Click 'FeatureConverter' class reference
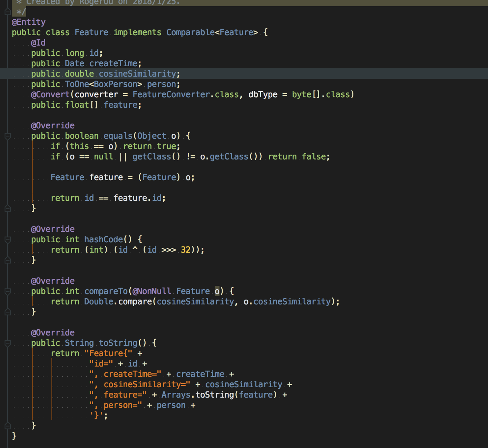488x448 pixels. 171,95
